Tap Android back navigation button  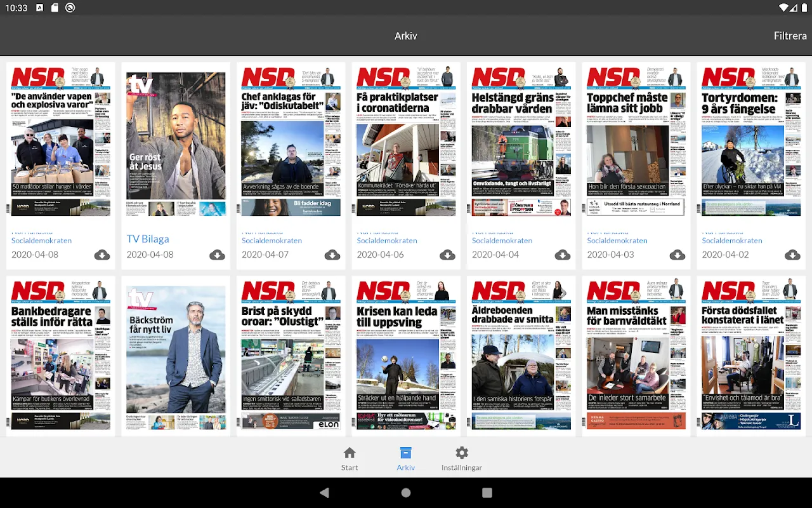point(325,493)
